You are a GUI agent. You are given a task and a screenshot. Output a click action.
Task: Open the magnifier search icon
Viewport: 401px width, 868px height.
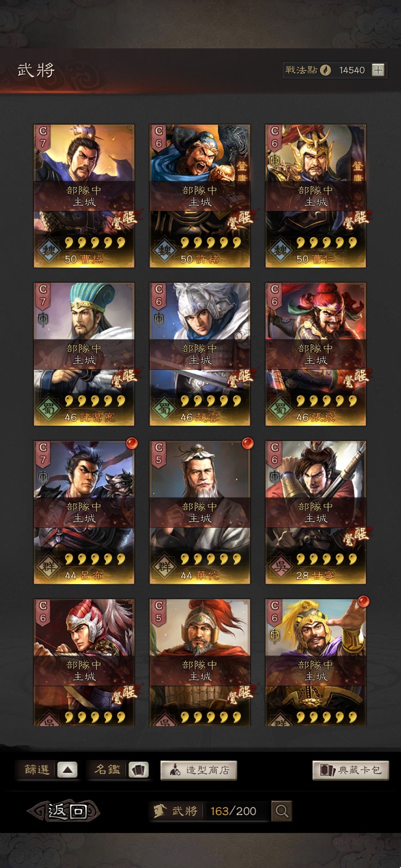[x=282, y=811]
